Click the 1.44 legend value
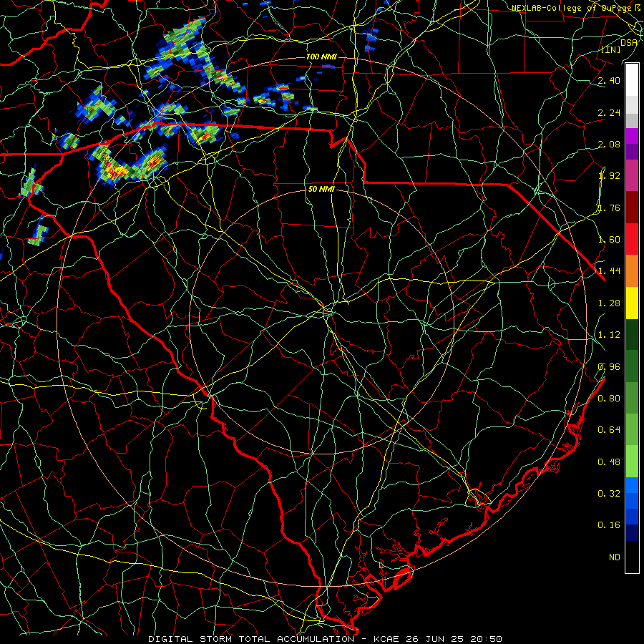 (x=609, y=271)
